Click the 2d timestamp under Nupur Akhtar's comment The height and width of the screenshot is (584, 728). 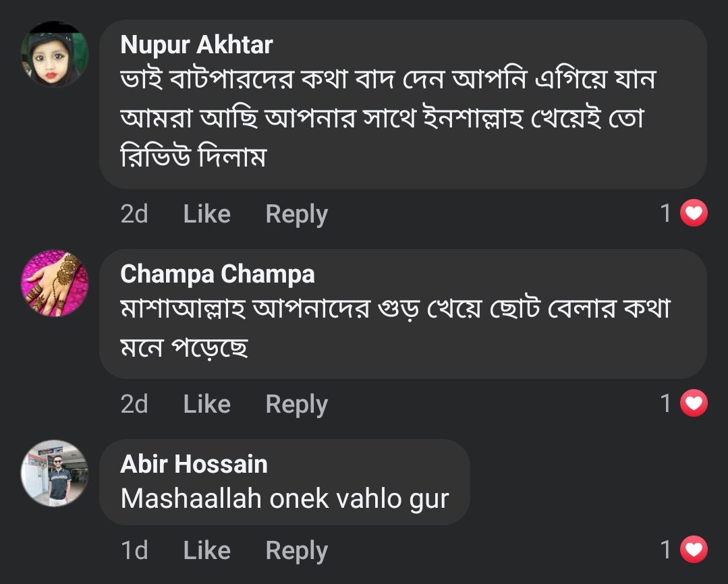[134, 214]
